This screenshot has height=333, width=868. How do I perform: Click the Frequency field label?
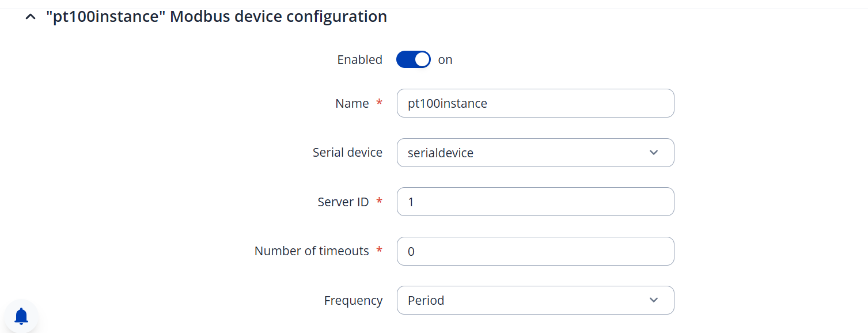point(353,301)
